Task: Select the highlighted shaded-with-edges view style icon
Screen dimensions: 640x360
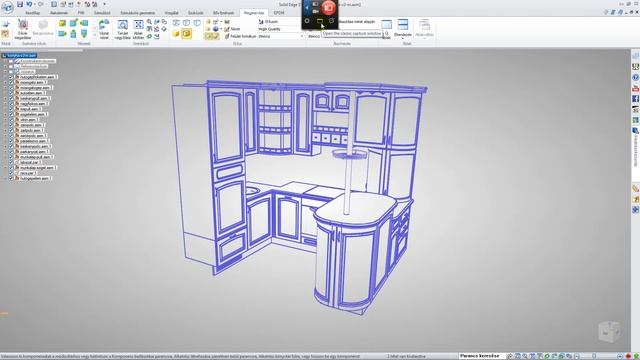Action: [187, 33]
